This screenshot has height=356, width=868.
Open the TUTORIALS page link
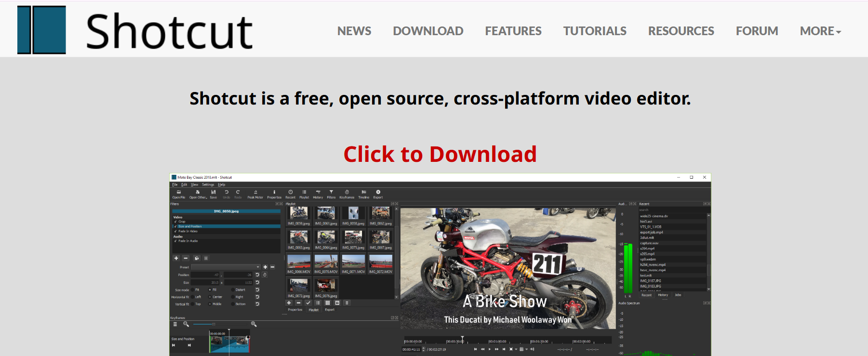[x=595, y=31]
